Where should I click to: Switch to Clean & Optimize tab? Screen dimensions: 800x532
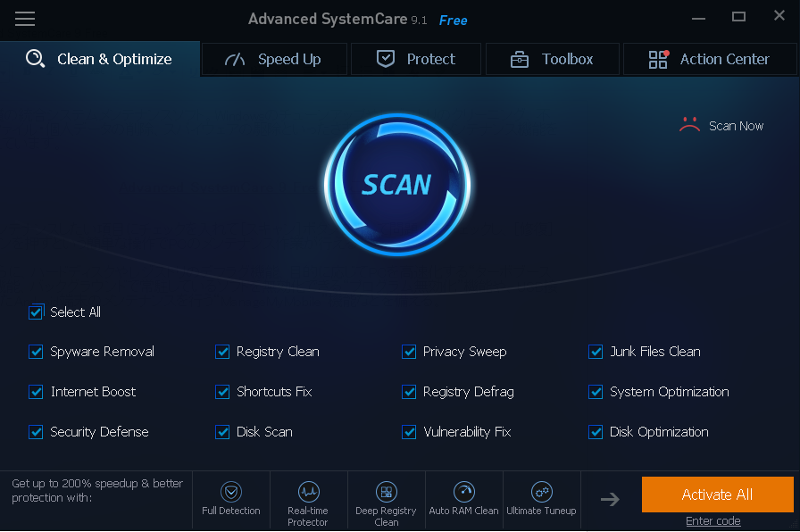100,59
